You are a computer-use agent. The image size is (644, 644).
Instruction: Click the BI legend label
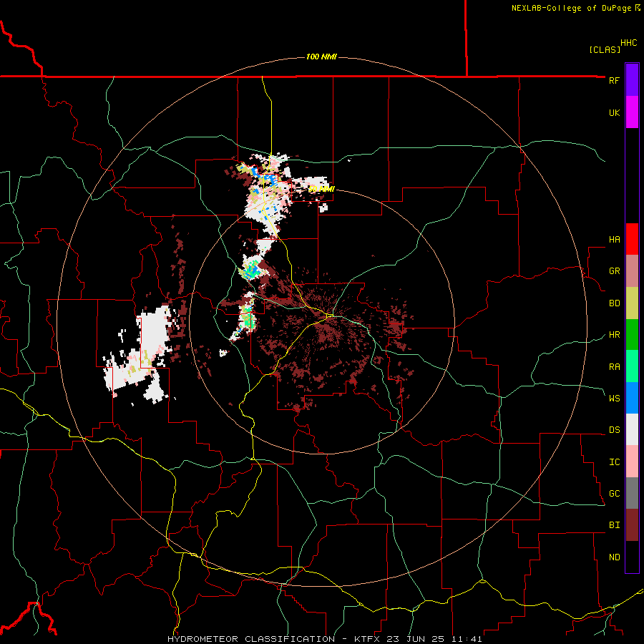[x=614, y=525]
